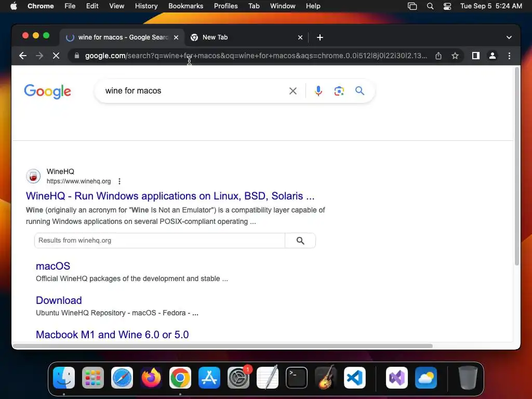This screenshot has height=399, width=532.
Task: Open the Window menu
Action: click(283, 6)
